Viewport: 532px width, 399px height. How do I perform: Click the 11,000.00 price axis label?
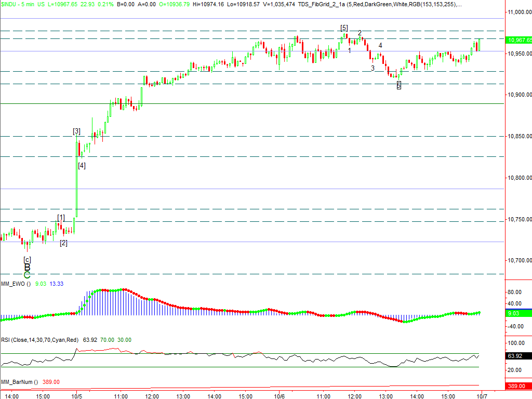coord(520,12)
